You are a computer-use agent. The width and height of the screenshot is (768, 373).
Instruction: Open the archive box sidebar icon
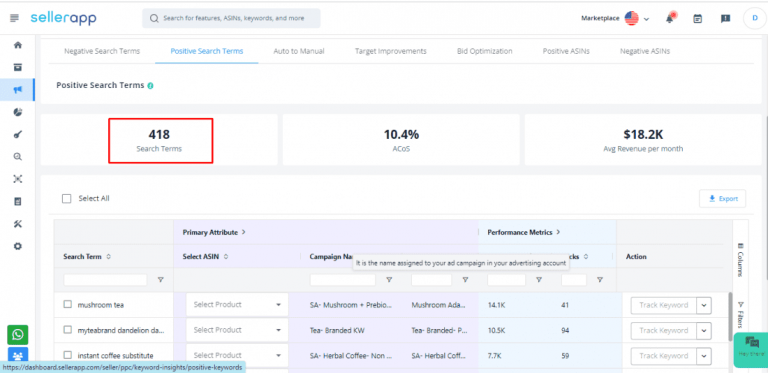[18, 67]
